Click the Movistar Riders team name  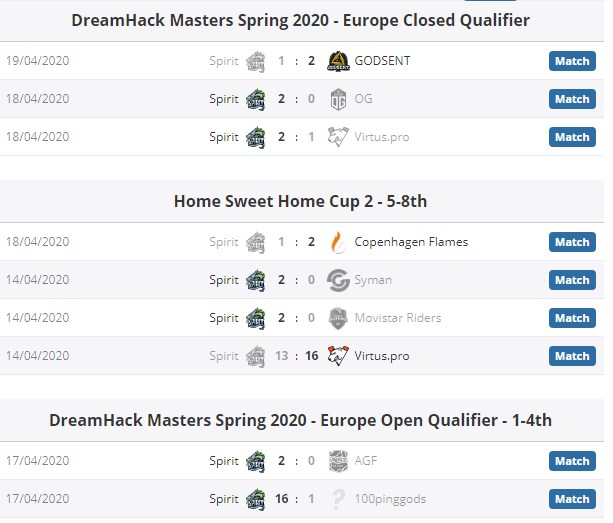397,318
